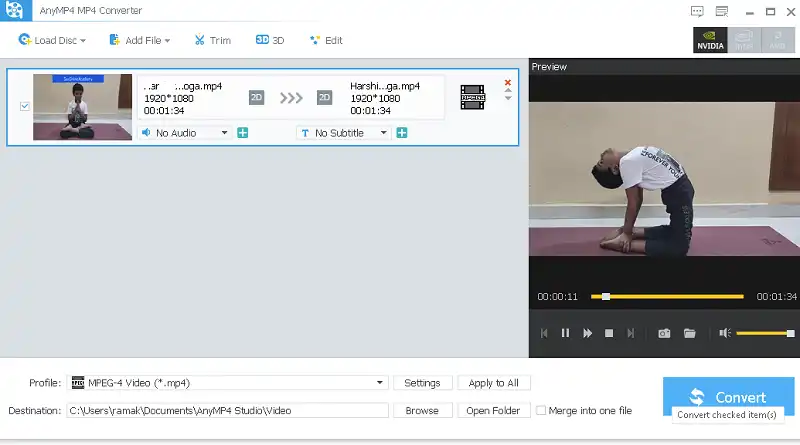Click the fast forward playback icon
This screenshot has height=445, width=800.
coord(587,333)
